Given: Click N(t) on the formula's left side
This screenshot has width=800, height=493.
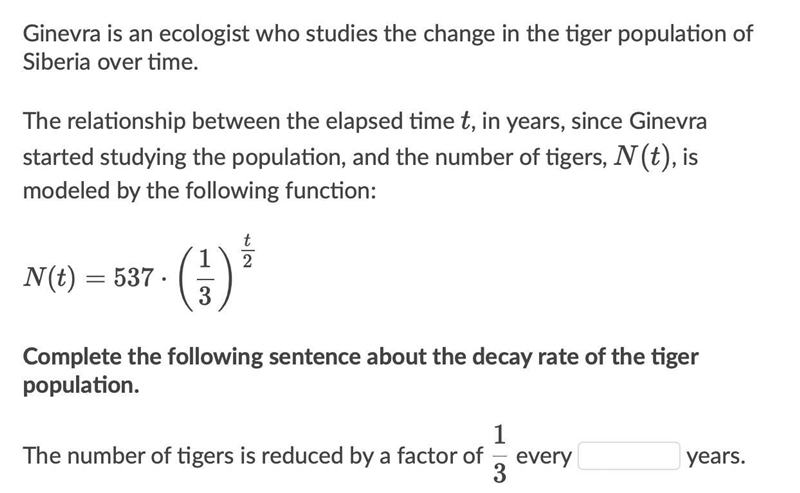Looking at the screenshot, I should (x=49, y=278).
